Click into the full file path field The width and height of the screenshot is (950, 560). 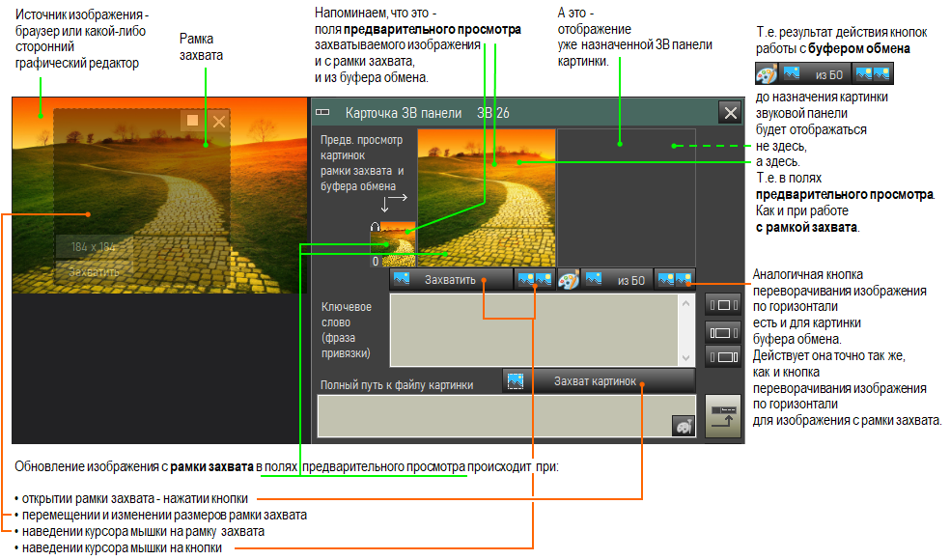[507, 416]
